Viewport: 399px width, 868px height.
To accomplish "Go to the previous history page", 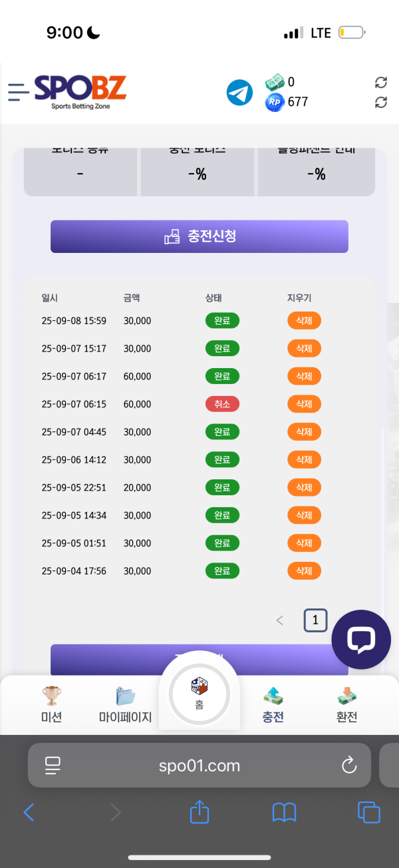I will coord(280,621).
